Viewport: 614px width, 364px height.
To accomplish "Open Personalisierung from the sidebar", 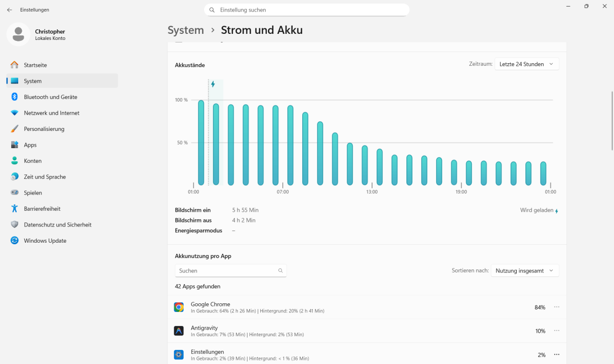I will point(15,129).
